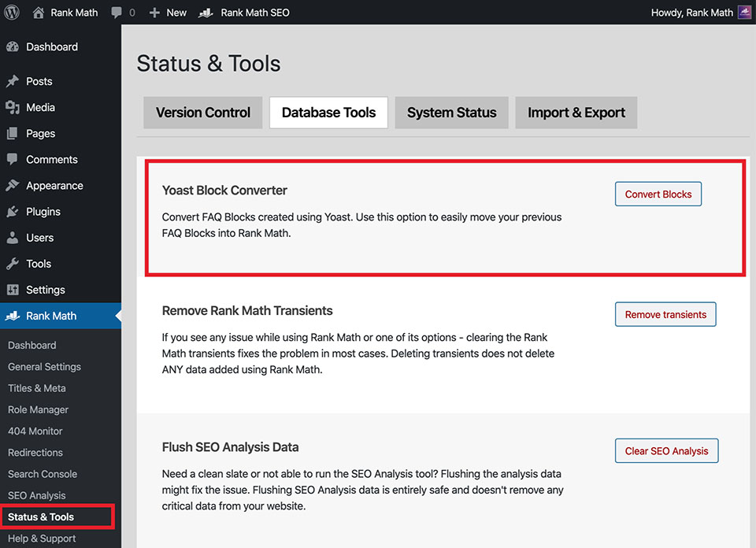Click the Rank Math SEO admin bar icon
Screen dimensions: 756x548
(206, 13)
